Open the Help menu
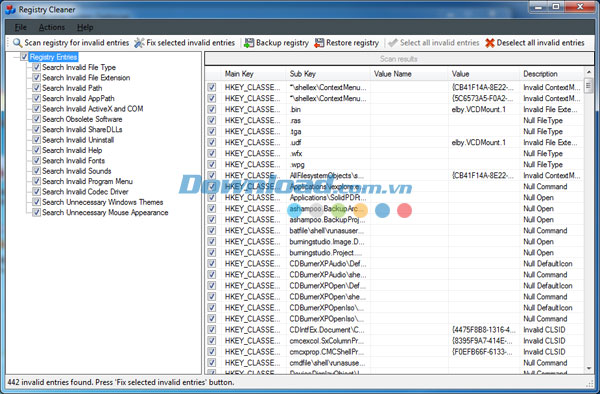Screen dimensions: 600x394 coord(85,28)
